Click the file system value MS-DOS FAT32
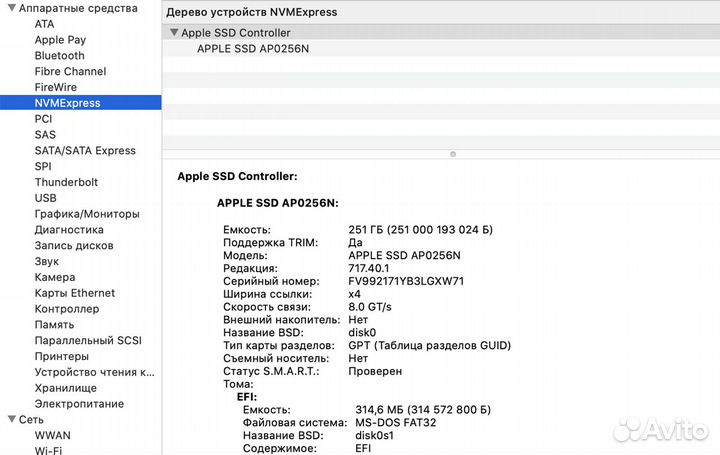720x455 pixels. [395, 423]
